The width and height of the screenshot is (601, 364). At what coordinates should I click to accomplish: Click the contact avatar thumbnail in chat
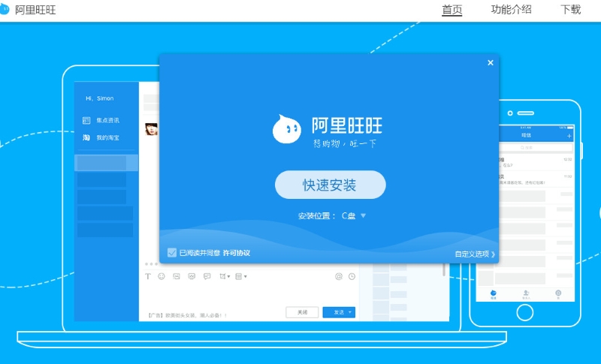pyautogui.click(x=151, y=128)
